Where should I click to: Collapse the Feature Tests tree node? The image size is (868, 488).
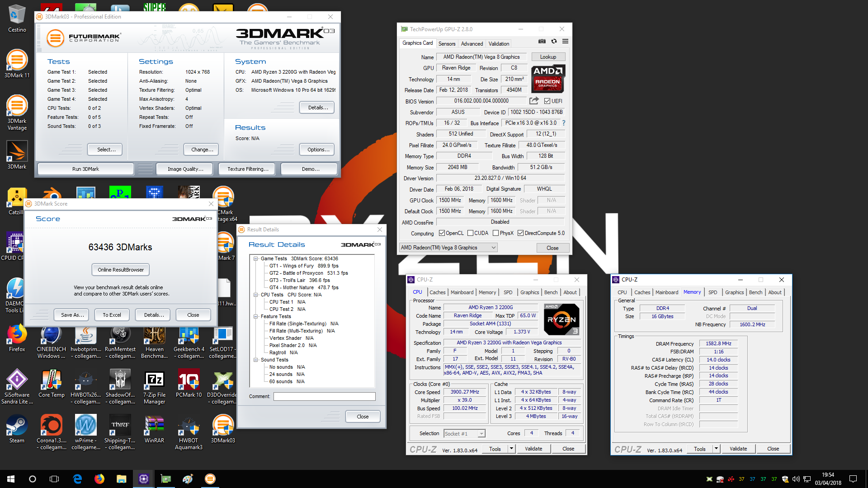[255, 316]
